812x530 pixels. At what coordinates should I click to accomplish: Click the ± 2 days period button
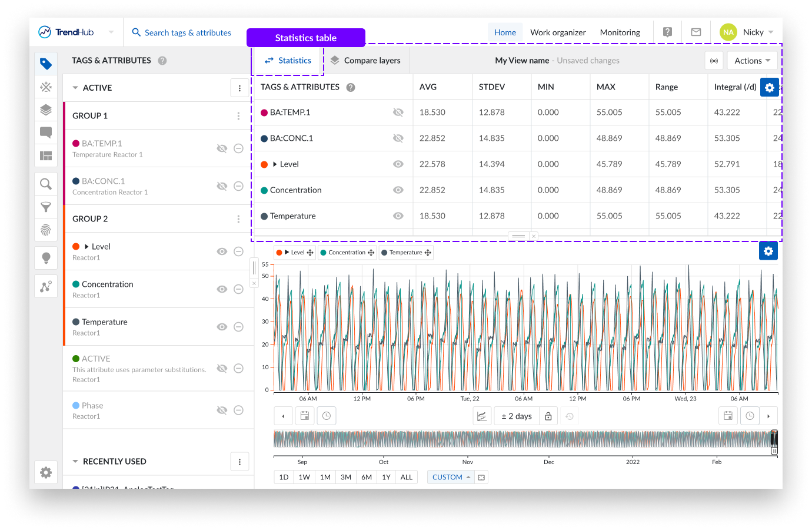point(516,416)
